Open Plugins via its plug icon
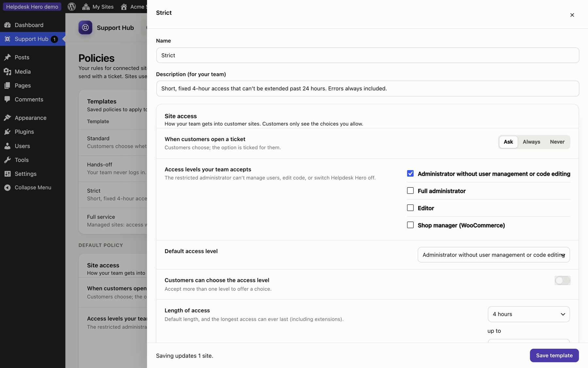588x368 pixels. pyautogui.click(x=8, y=131)
